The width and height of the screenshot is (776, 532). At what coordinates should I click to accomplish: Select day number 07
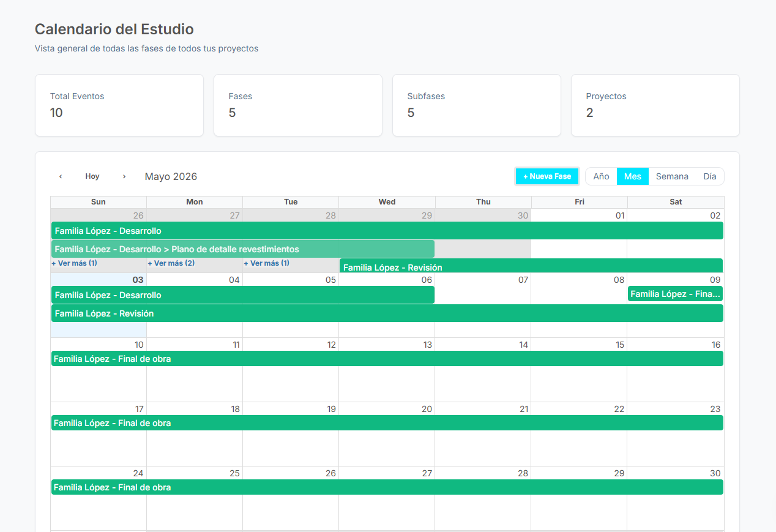pos(523,280)
